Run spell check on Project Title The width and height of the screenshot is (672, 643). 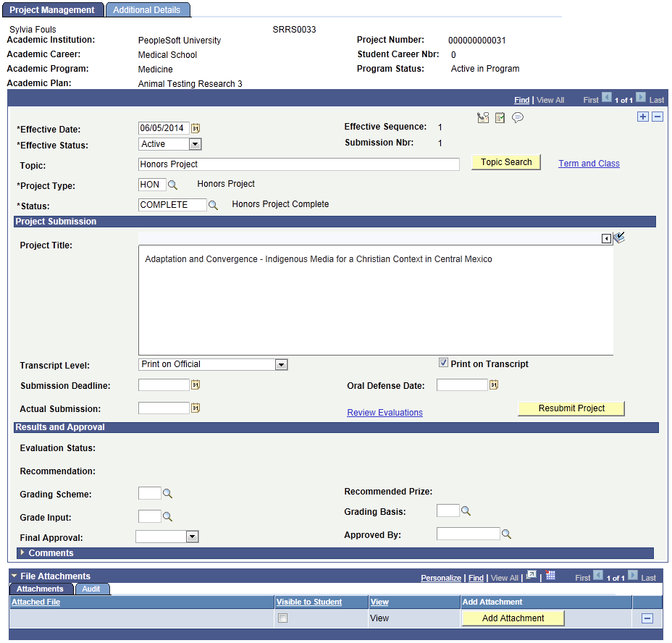[x=619, y=237]
